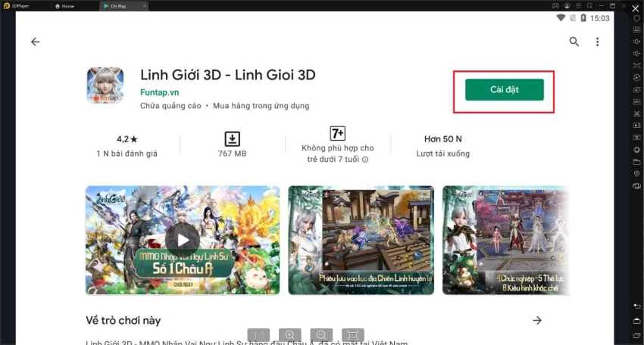Open the Chiến Linh huyền bí screenshot
Screen dimensions: 644x345
pos(361,240)
